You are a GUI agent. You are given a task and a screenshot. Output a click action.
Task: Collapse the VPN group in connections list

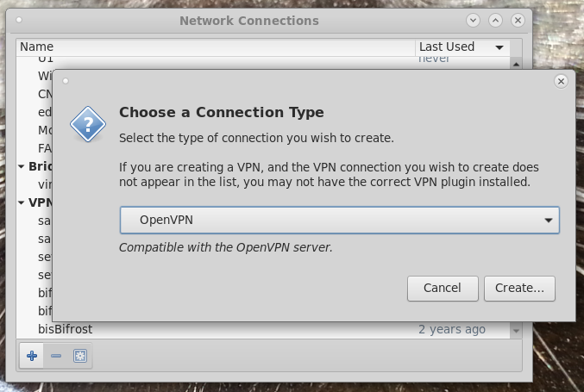(22, 202)
